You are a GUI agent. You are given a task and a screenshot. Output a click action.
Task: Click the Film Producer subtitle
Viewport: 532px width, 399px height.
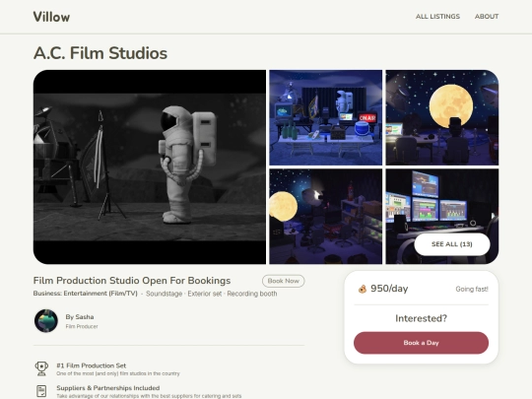click(x=82, y=326)
